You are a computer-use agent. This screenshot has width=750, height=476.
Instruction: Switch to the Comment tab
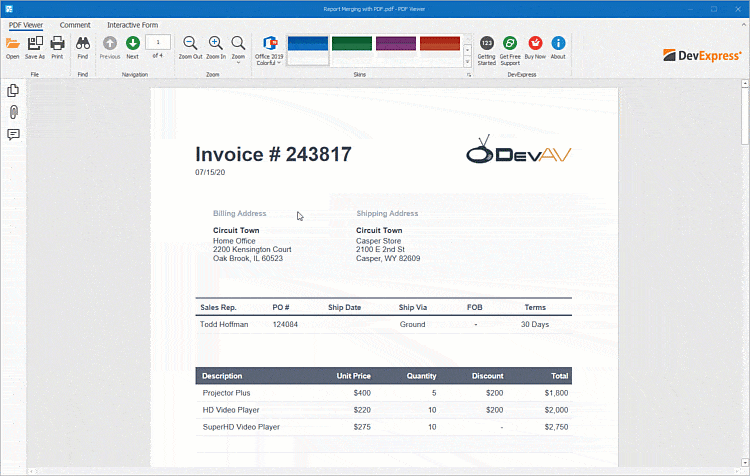click(x=75, y=25)
